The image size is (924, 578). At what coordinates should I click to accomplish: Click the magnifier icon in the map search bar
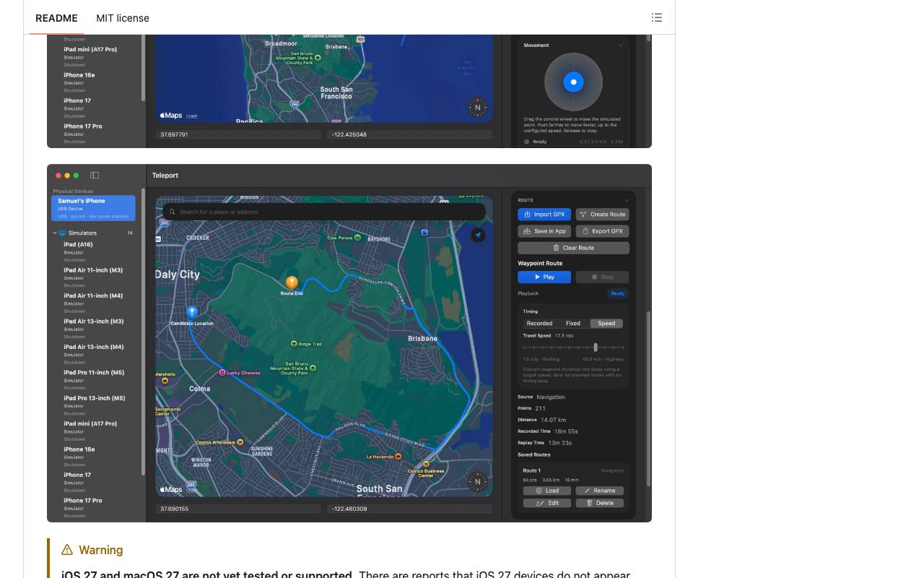point(172,212)
